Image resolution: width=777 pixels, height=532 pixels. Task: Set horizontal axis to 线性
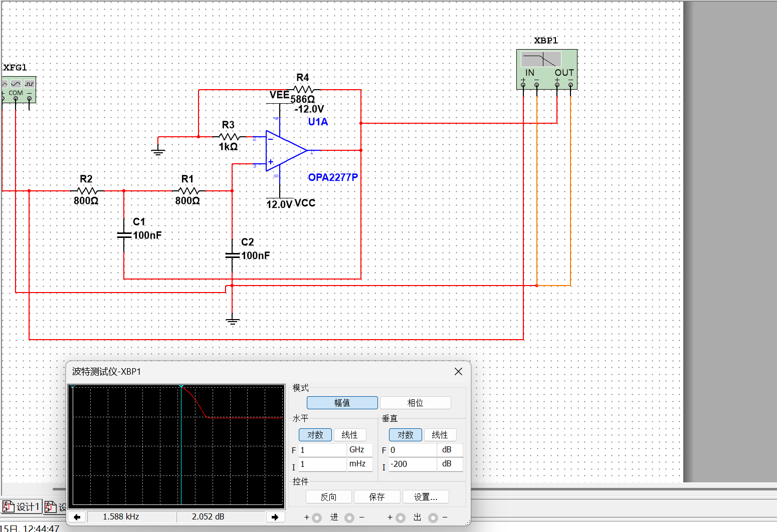tap(350, 435)
